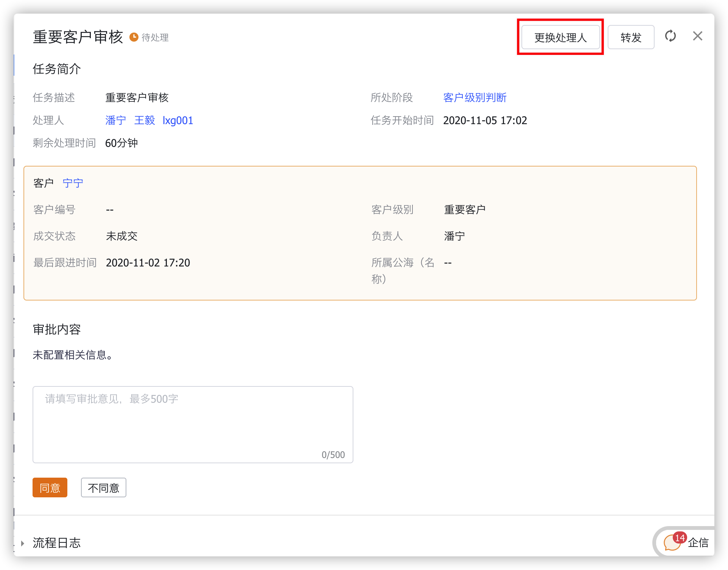Click the 14 unread badge on 企信
The width and height of the screenshot is (728, 570).
[680, 537]
